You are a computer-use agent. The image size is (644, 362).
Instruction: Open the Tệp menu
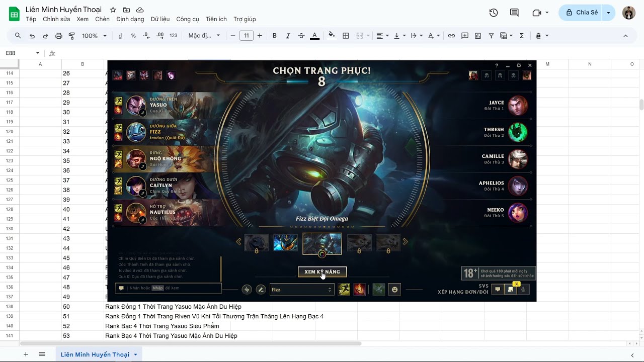point(31,19)
